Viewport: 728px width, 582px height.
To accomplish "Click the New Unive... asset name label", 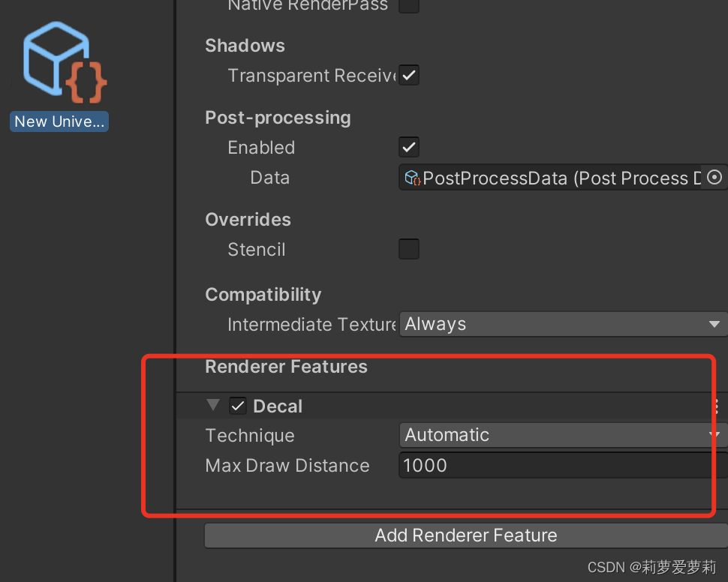I will (59, 121).
